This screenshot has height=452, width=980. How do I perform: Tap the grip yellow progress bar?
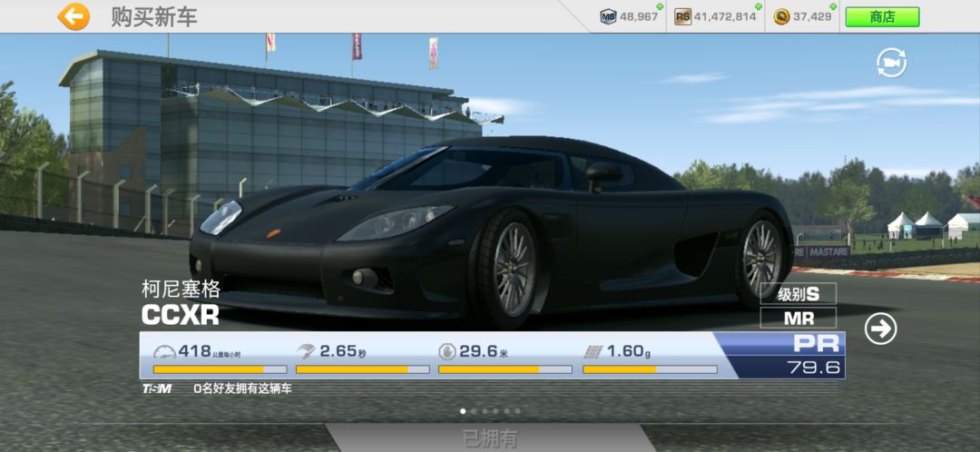pyautogui.click(x=650, y=369)
